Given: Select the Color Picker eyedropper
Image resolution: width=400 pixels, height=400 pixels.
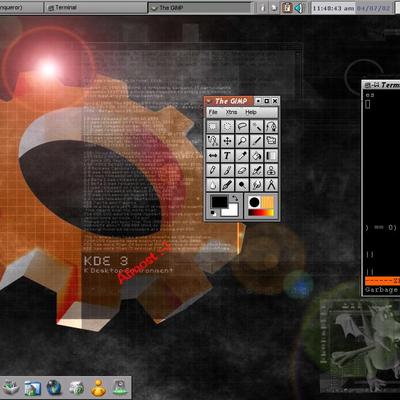Looking at the screenshot, I should pos(242,156).
